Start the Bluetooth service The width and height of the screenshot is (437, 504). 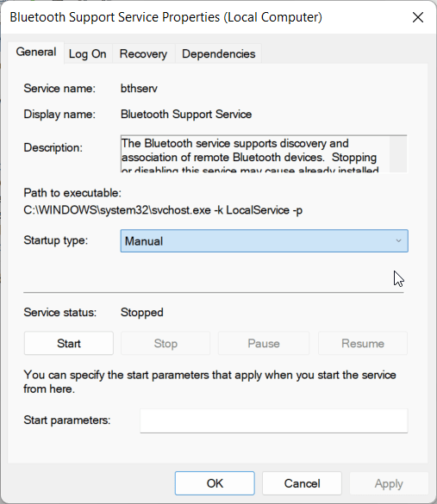pyautogui.click(x=69, y=343)
